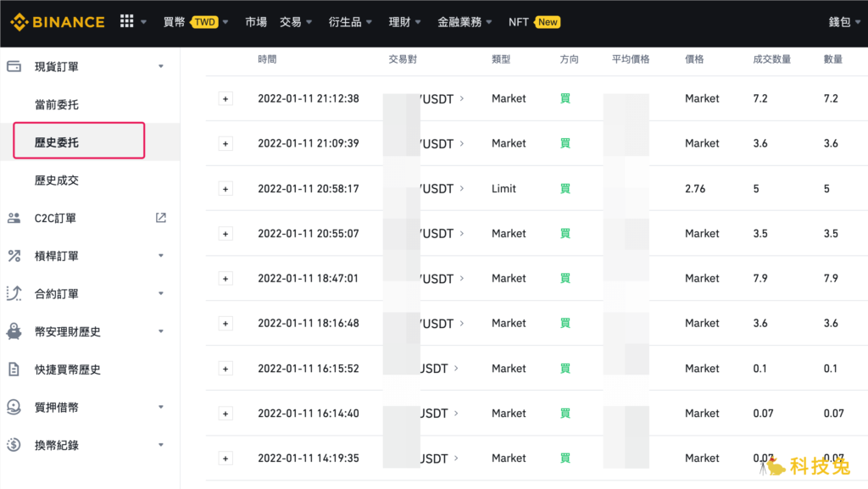Expand the 合約訂單 sidebar arrow
868x489 pixels.
pos(161,293)
